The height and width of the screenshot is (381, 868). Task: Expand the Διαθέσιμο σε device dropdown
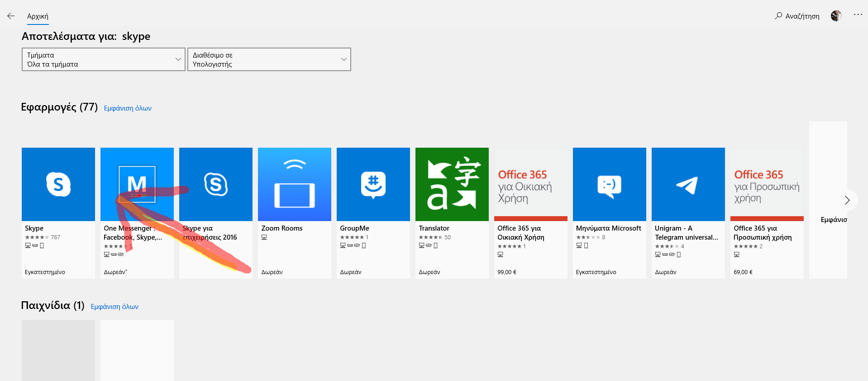269,59
